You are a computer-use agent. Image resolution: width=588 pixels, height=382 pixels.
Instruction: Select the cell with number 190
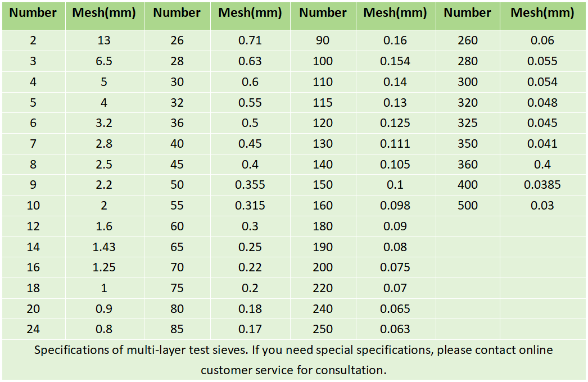(x=323, y=247)
